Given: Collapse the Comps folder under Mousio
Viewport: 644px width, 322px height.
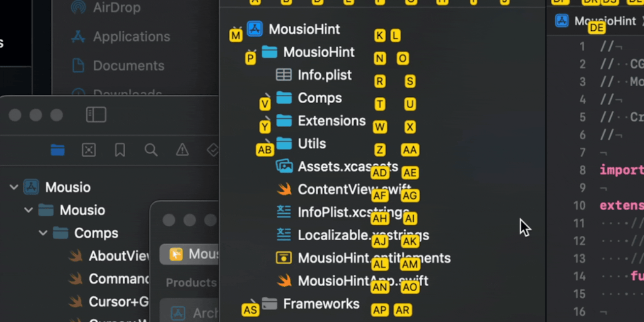Looking at the screenshot, I should click(x=43, y=233).
